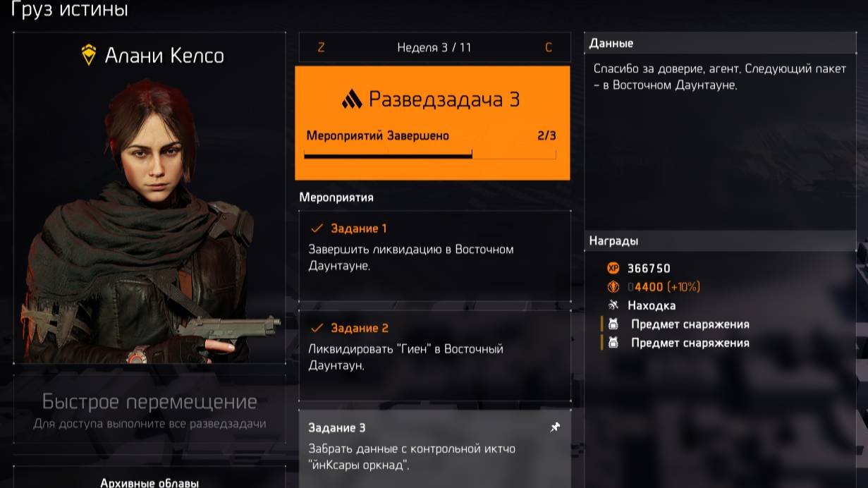Click the Быстрое перемещение fast travel button
The width and height of the screenshot is (868, 488).
[x=149, y=410]
